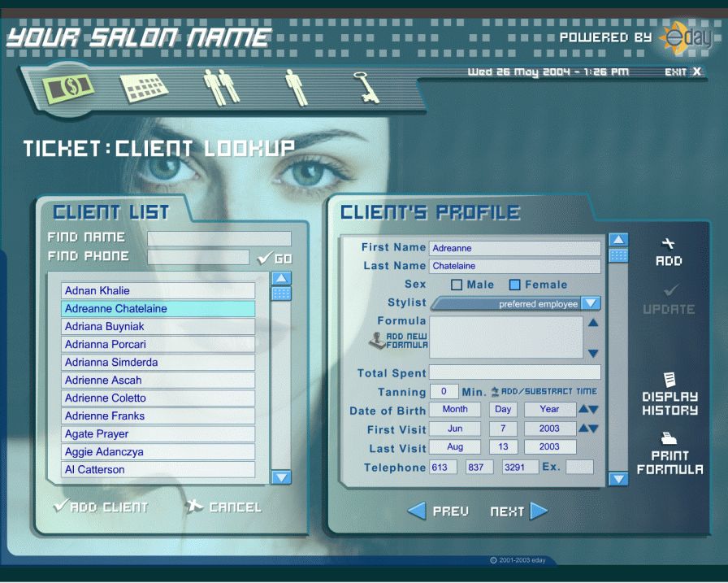
Task: Open the calendar appointment book icon
Action: [x=144, y=86]
